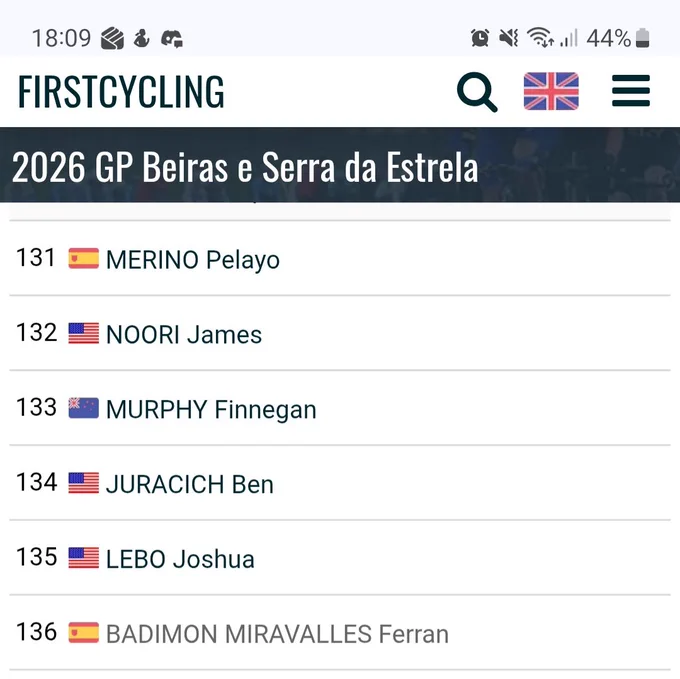The image size is (680, 679).
Task: Open rider NOORI James
Action: click(x=184, y=335)
